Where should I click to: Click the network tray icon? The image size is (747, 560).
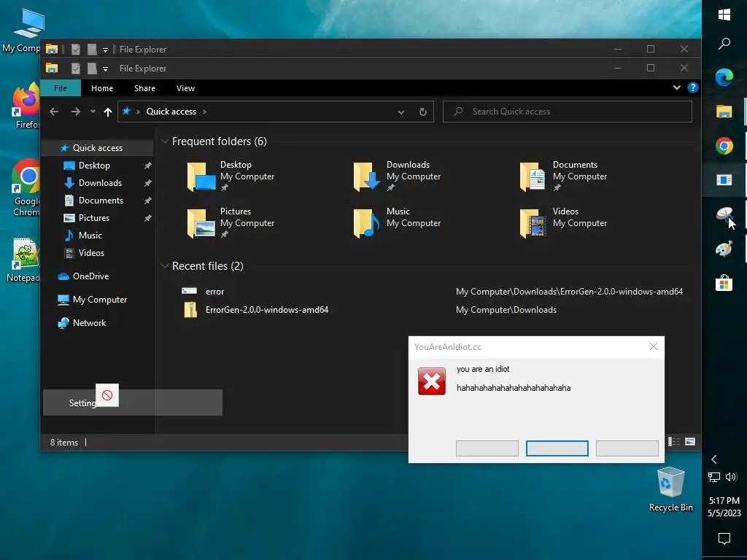tap(714, 477)
